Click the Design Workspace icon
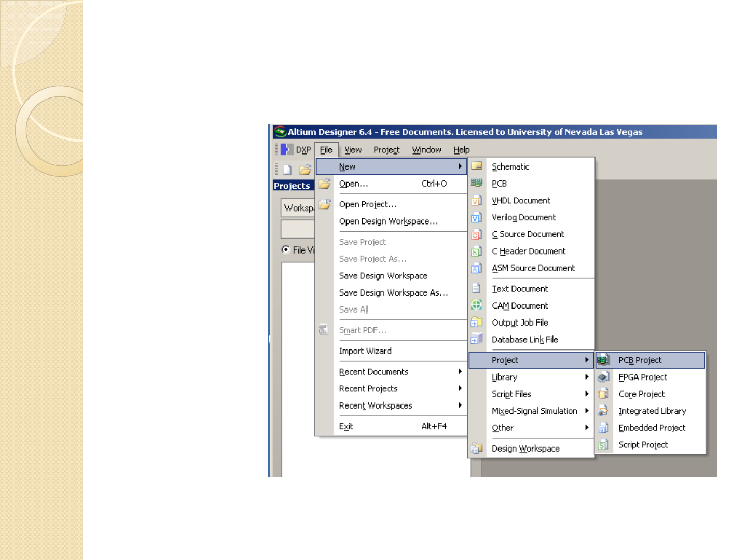Screen dimensions: 747x560 (x=476, y=449)
